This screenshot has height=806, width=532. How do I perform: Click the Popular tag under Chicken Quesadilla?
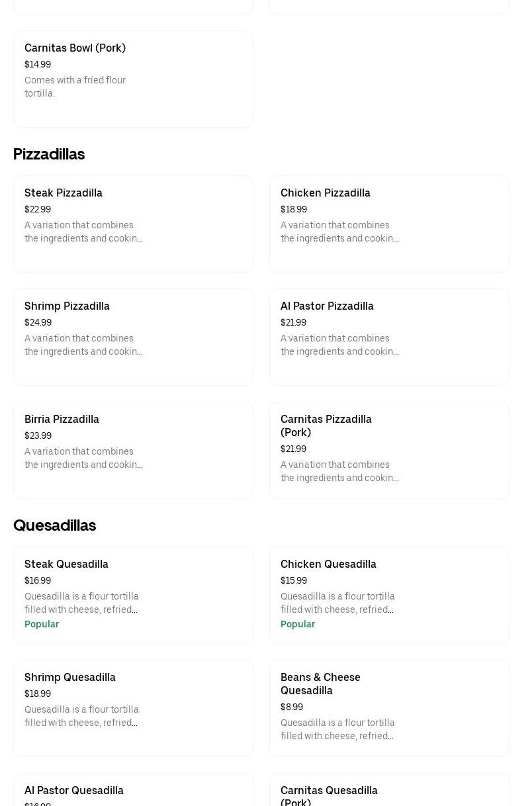pyautogui.click(x=298, y=624)
